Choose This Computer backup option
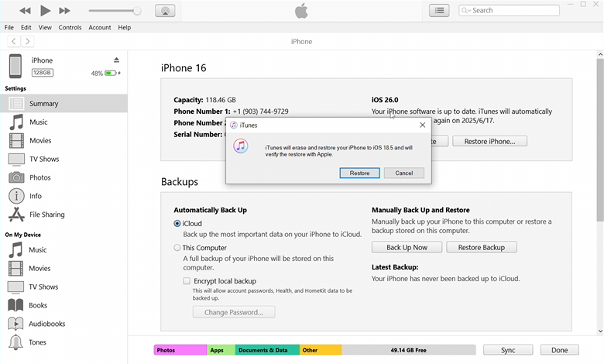The width and height of the screenshot is (604, 364). pyautogui.click(x=177, y=248)
